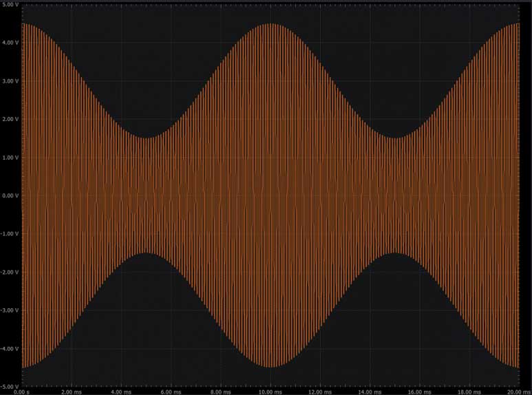Click the 20.00 ms time label
Viewport: 532px width, 395px height.
[x=519, y=392]
